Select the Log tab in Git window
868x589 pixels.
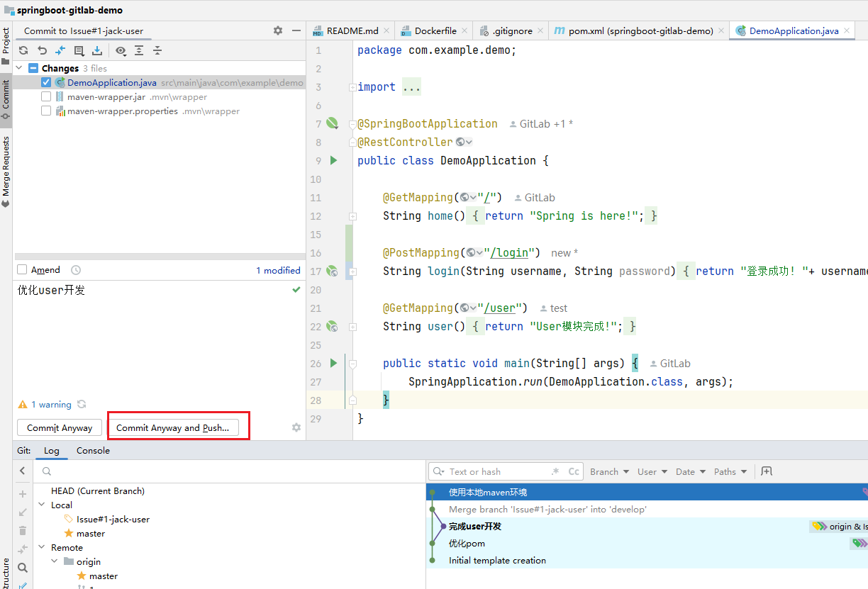52,450
